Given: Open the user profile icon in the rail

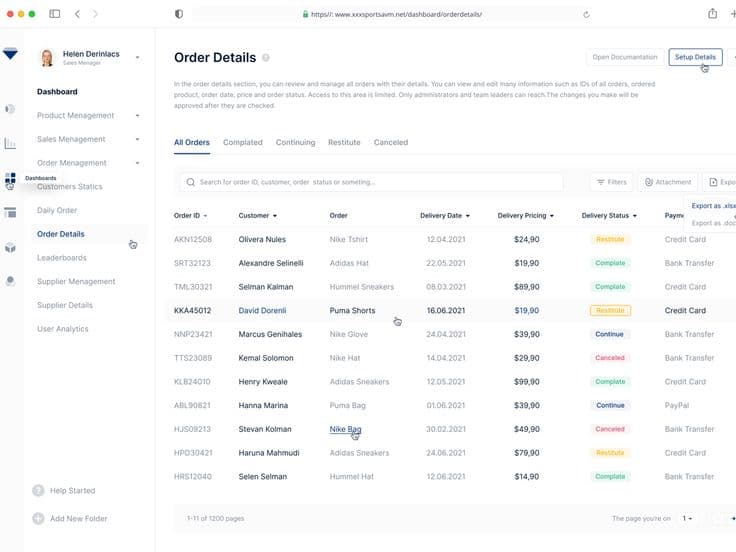Looking at the screenshot, I should coord(10,281).
